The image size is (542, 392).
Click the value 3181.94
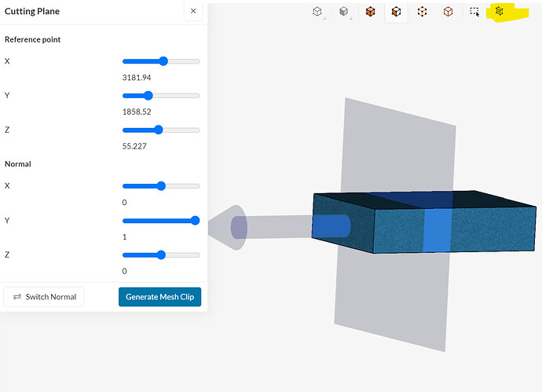137,78
